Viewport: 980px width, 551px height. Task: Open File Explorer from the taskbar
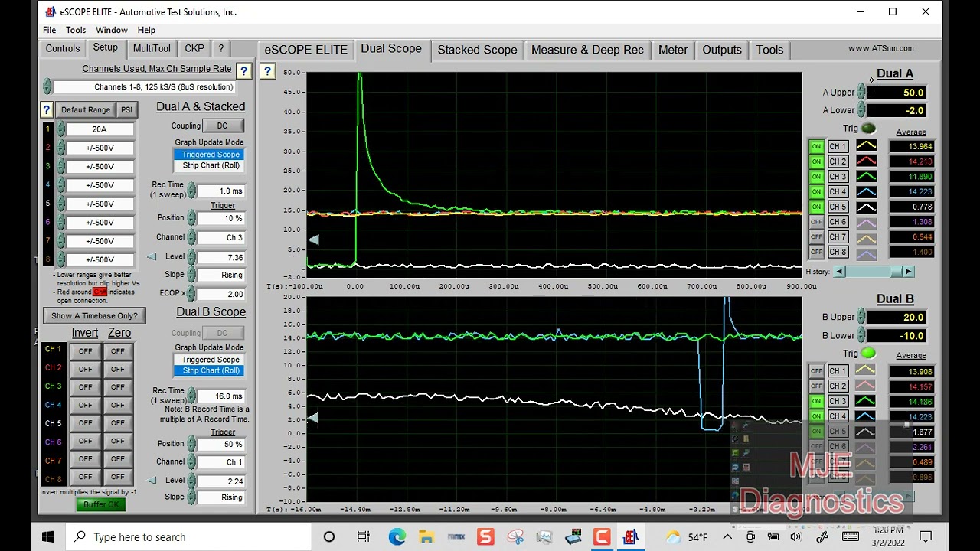click(426, 536)
